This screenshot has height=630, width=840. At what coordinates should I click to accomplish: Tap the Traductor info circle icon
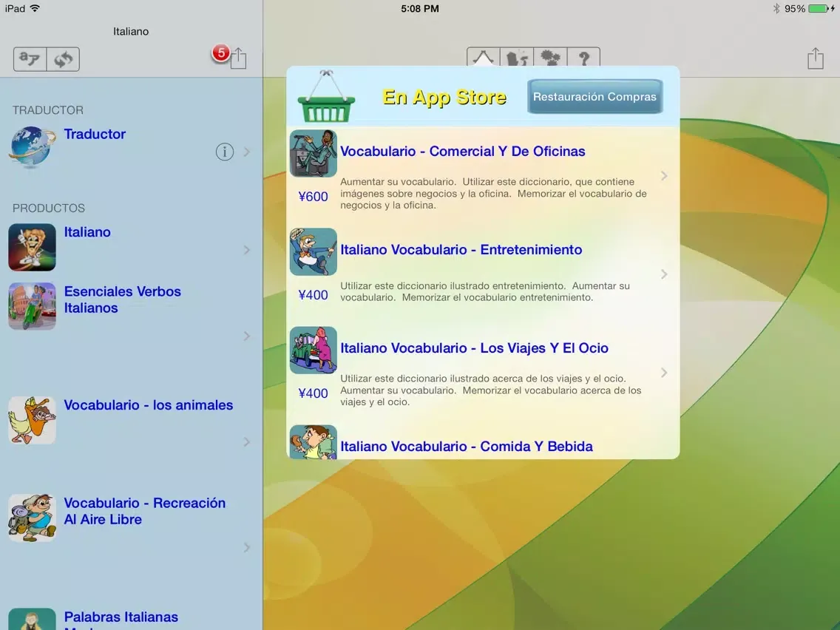[x=225, y=152]
